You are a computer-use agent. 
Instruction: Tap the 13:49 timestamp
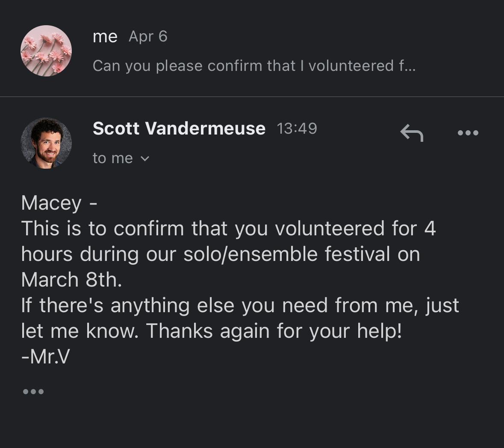click(297, 128)
